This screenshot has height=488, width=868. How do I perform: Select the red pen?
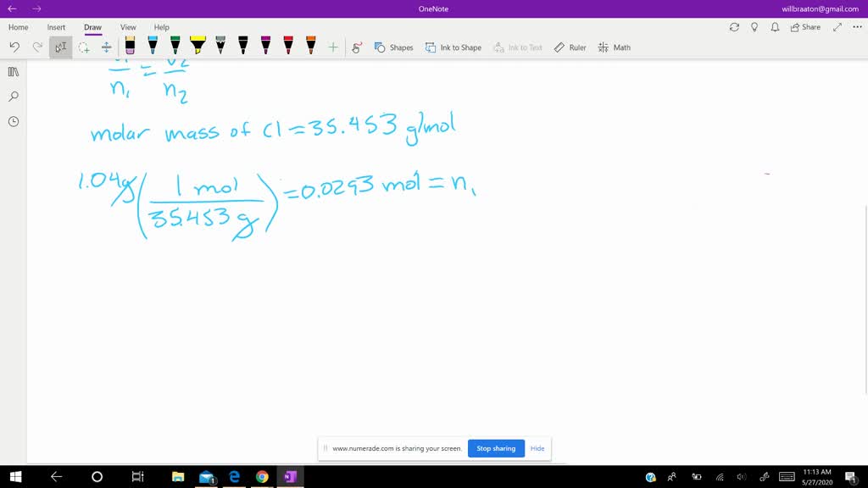tap(288, 46)
